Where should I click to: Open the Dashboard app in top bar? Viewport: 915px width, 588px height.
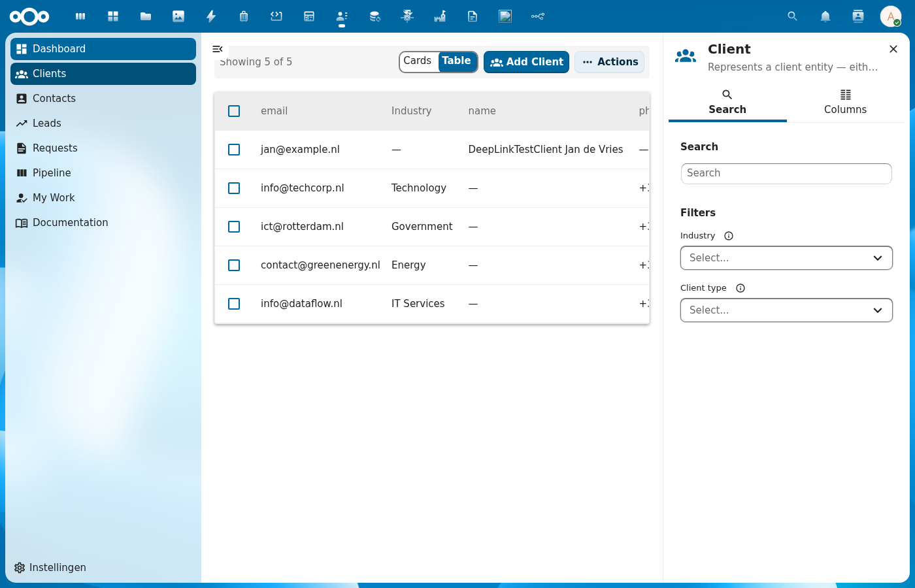(113, 16)
